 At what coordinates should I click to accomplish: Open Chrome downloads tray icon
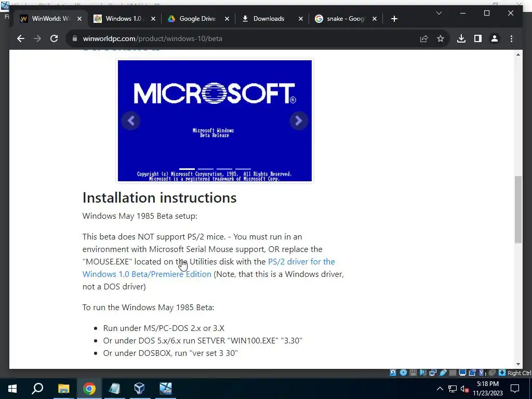pyautogui.click(x=461, y=38)
